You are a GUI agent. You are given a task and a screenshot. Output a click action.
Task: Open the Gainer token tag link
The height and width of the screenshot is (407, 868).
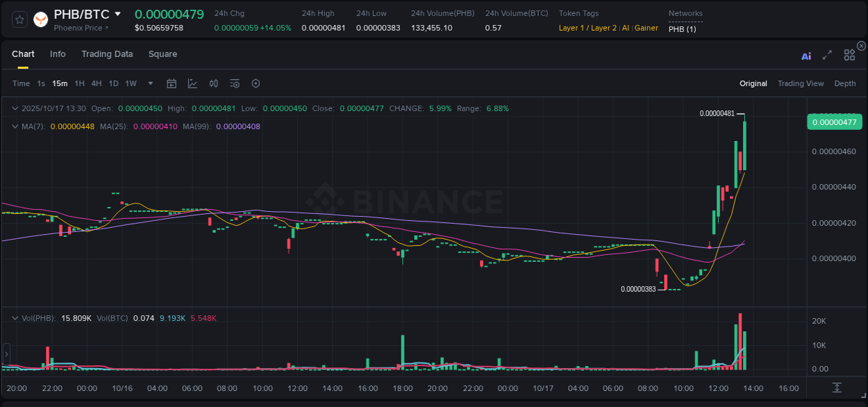point(646,28)
